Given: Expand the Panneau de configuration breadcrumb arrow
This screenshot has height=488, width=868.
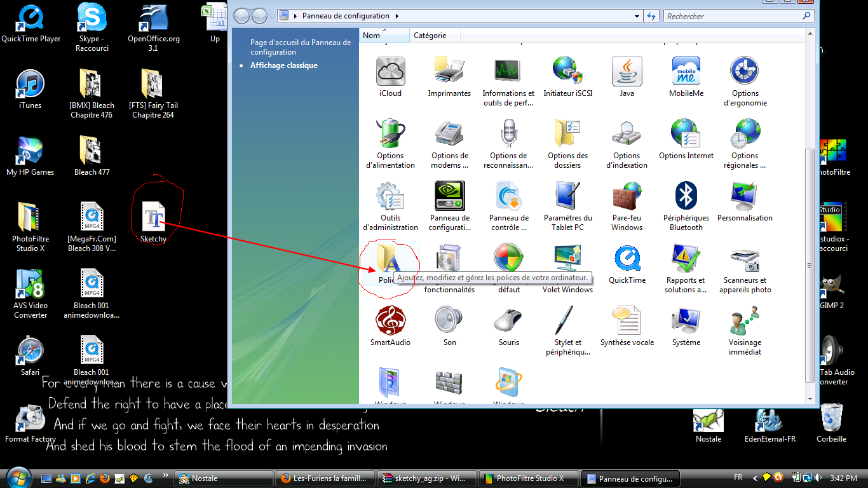Looking at the screenshot, I should click(397, 16).
